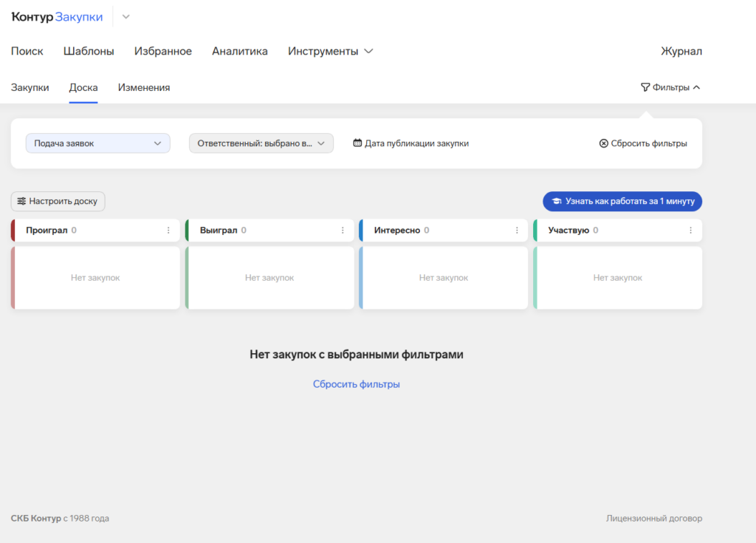Switch to the Изменения tab
Viewport: 756px width, 543px height.
(x=142, y=86)
